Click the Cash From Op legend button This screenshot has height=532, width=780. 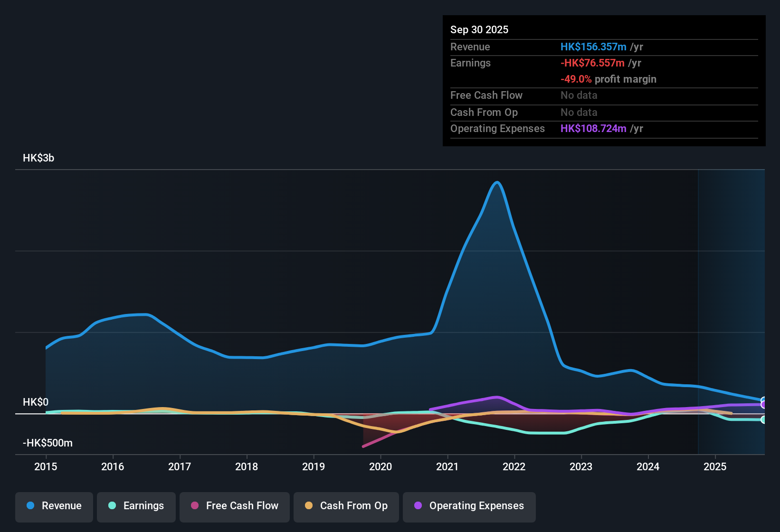click(346, 506)
